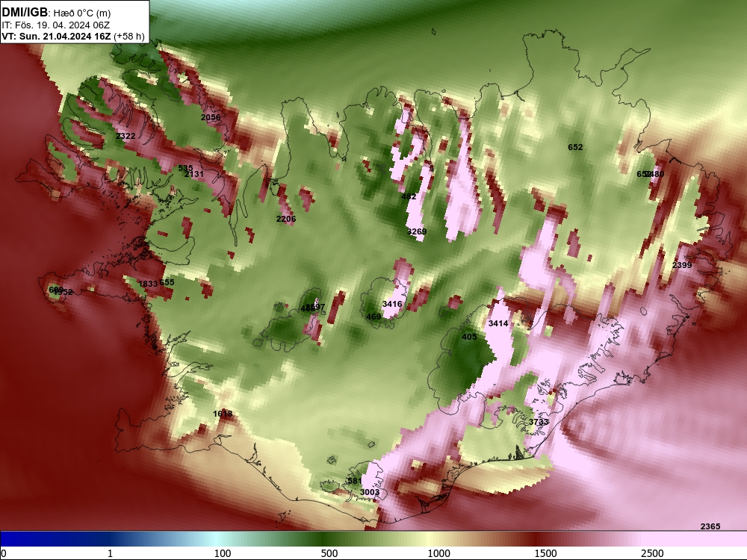Click the map value 405
This screenshot has width=747, height=560.
(x=469, y=337)
